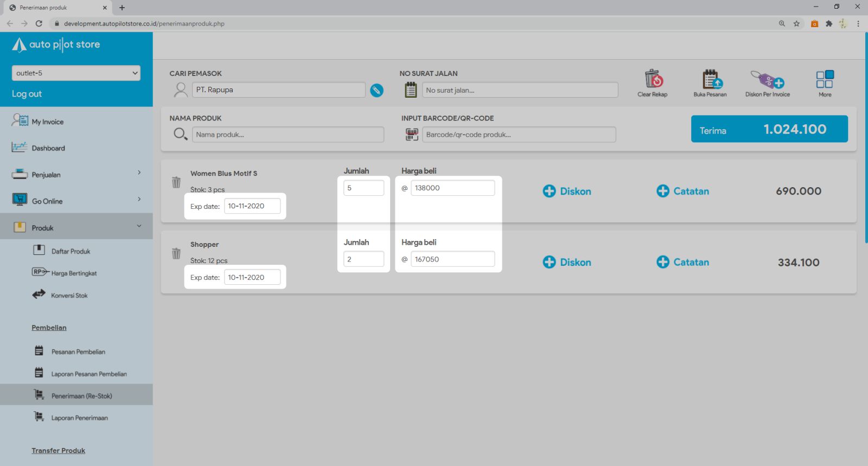The width and height of the screenshot is (868, 466).
Task: Add Diskon to Women Blus Motif S
Action: [567, 191]
